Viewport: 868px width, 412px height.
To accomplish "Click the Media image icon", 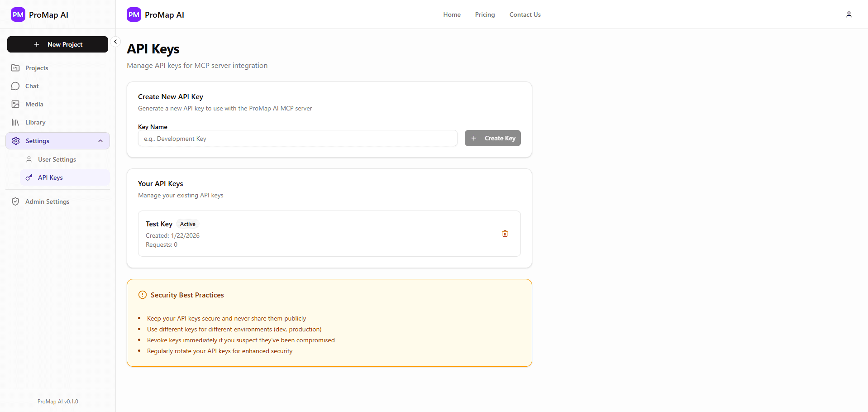I will (x=16, y=104).
